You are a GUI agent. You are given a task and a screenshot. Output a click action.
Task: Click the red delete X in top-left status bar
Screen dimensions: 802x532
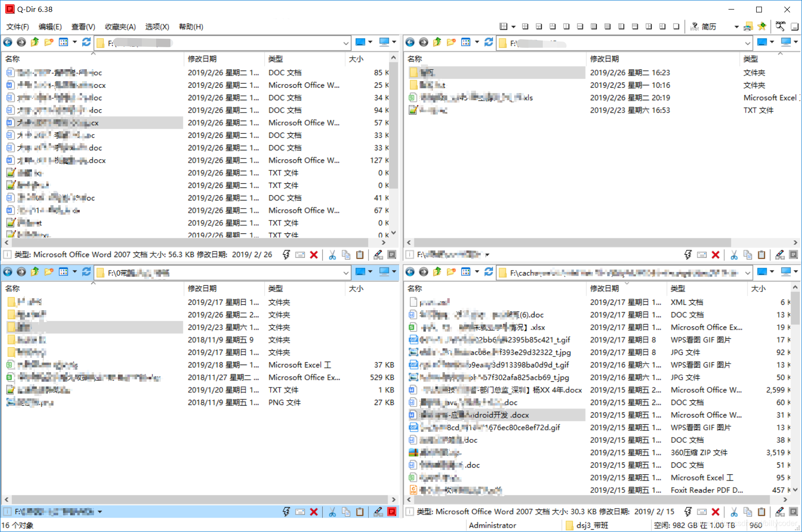click(x=314, y=255)
